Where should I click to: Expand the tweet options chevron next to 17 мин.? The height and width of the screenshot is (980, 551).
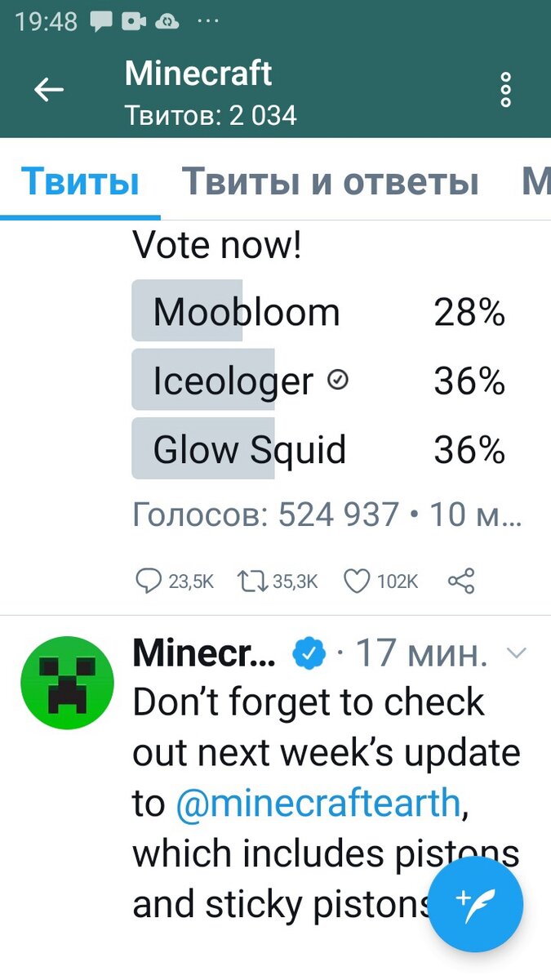click(x=517, y=653)
